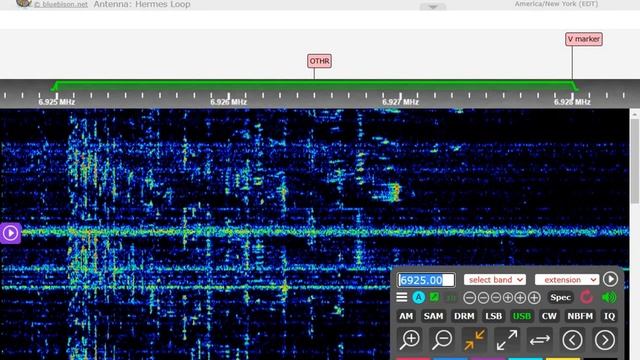Screen dimensions: 640x360
Task: Click the smallest frequency step-up plus button
Action: click(x=507, y=298)
